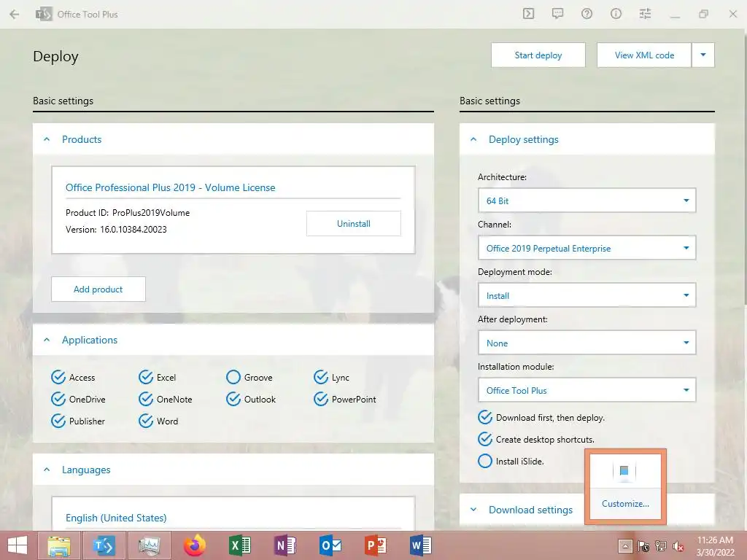Launch Excel from the taskbar
This screenshot has width=747, height=560.
point(240,545)
